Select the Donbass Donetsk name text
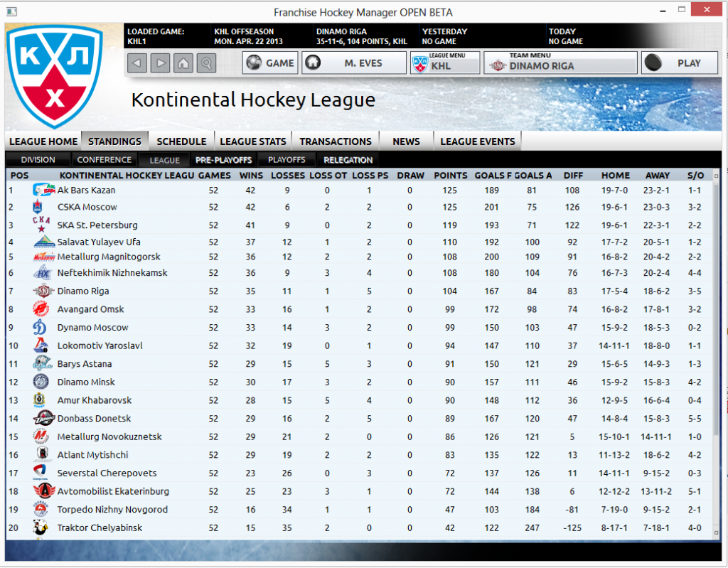728x568 pixels. click(95, 419)
